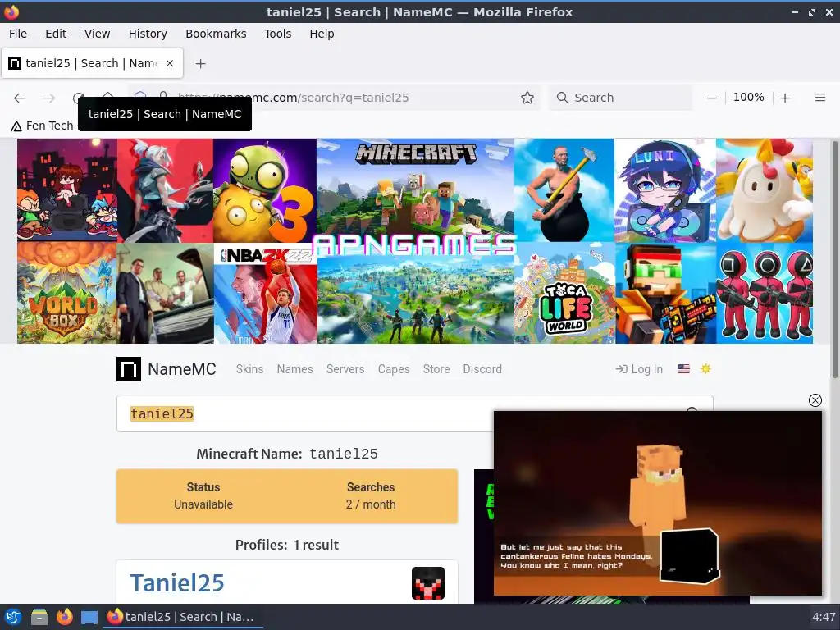Screen dimensions: 840x630
Task: Bookmark this page with the star icon
Action: pos(527,98)
